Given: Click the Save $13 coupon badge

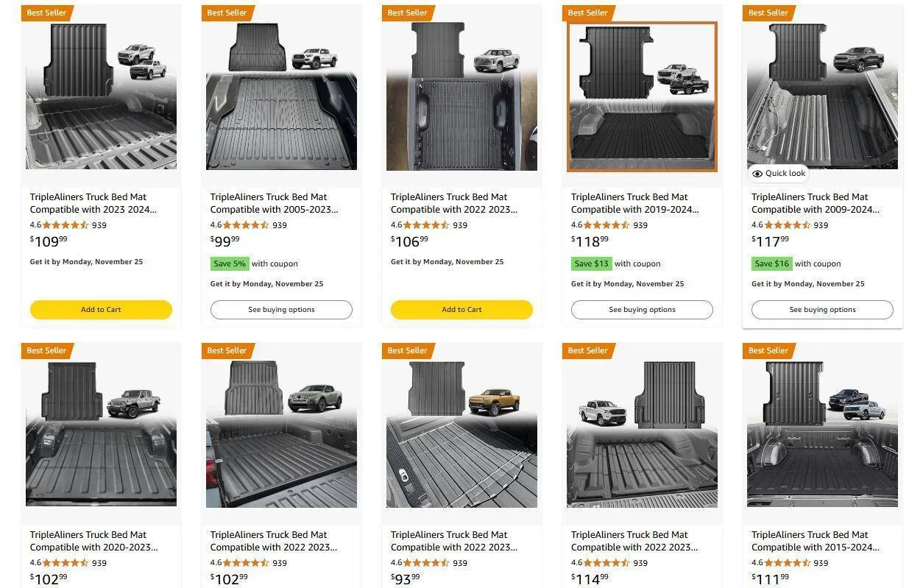Looking at the screenshot, I should pyautogui.click(x=591, y=263).
